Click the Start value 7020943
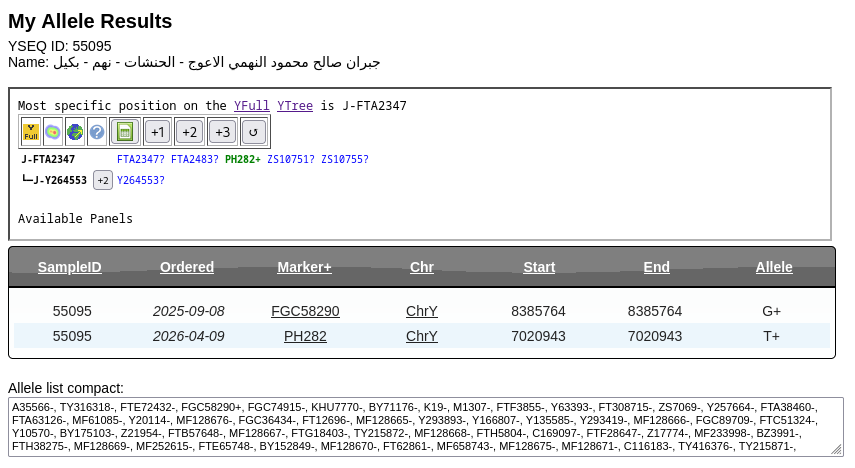Screen dimensions: 855x468 pyautogui.click(x=538, y=336)
